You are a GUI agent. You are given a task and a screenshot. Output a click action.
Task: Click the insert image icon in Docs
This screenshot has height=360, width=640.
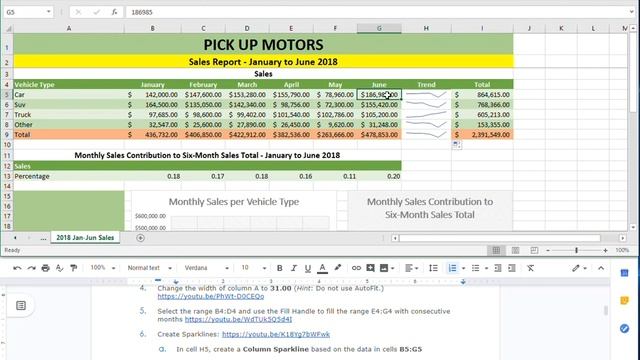click(384, 268)
